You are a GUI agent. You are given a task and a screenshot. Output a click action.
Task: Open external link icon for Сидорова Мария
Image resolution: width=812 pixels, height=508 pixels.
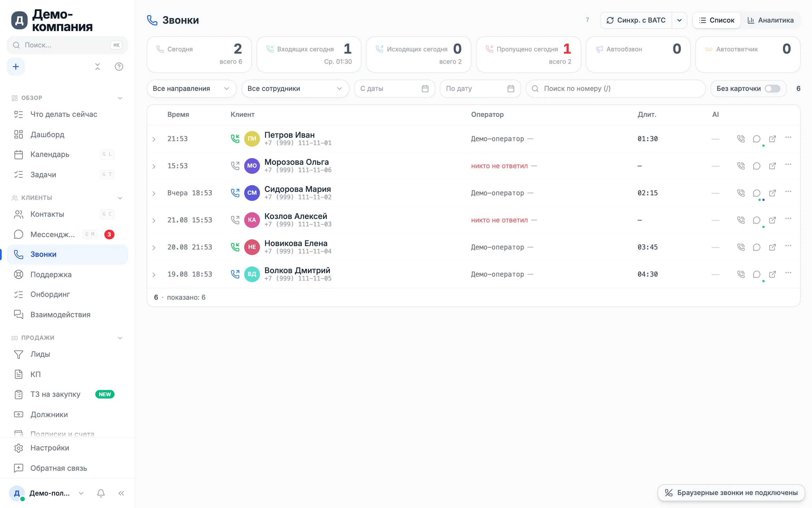point(773,193)
